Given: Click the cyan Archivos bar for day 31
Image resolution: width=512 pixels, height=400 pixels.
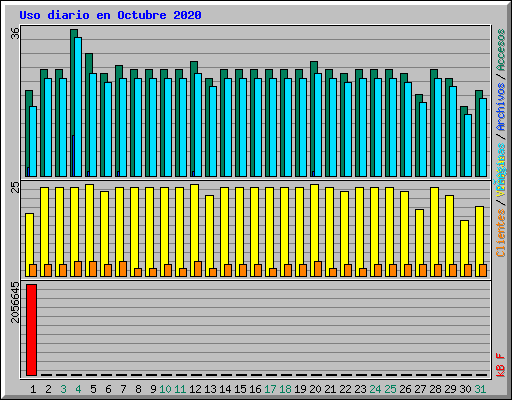Looking at the screenshot, I should [483, 137].
